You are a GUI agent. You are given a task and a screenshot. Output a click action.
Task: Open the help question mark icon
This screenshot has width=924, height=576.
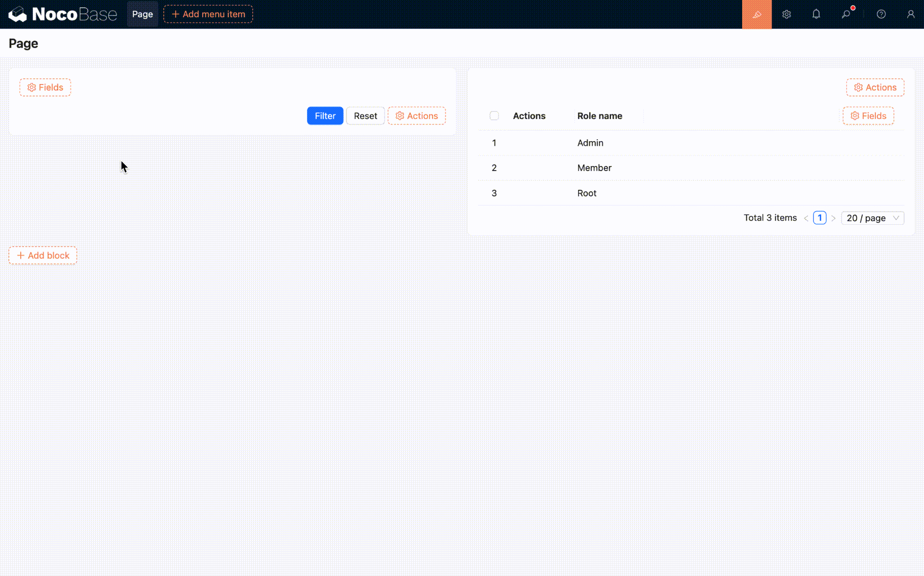pos(881,14)
